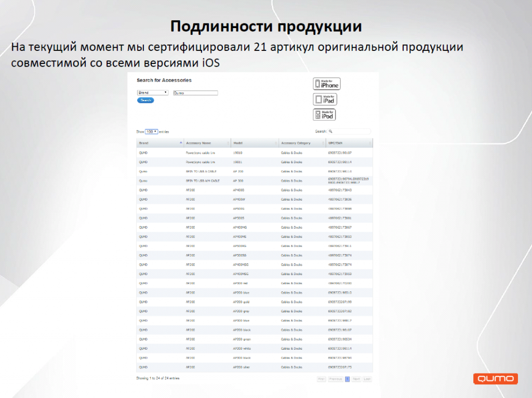The width and height of the screenshot is (532, 398).
Task: Click the Made for iPod badge
Action: click(324, 115)
